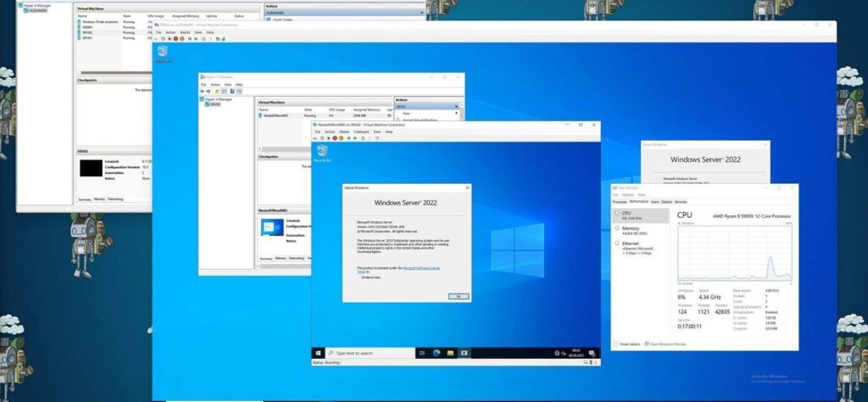Click the red Shut Down icon in NestedVM toolbar
Screen dimensions: 868x402
[x=334, y=138]
